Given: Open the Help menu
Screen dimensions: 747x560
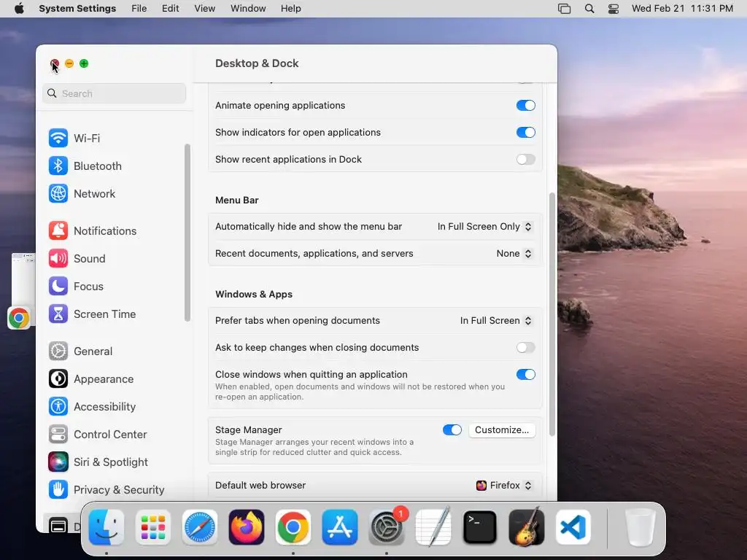Looking at the screenshot, I should coord(290,9).
